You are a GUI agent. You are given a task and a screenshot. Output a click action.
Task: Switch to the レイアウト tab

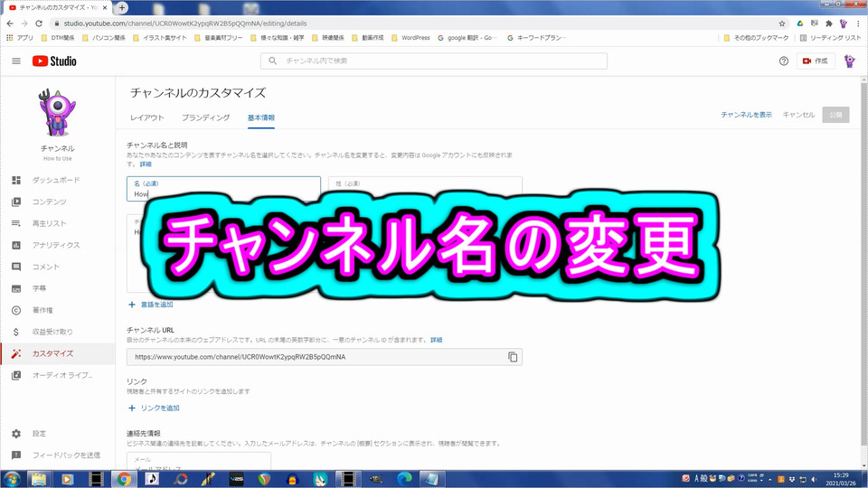[146, 117]
